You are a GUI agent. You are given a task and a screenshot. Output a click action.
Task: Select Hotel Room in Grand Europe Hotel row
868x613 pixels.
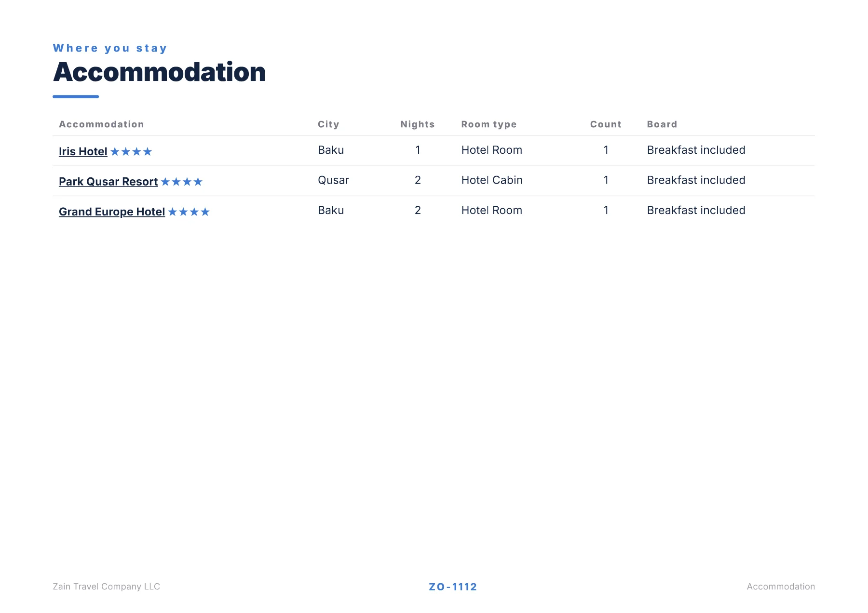click(x=492, y=210)
